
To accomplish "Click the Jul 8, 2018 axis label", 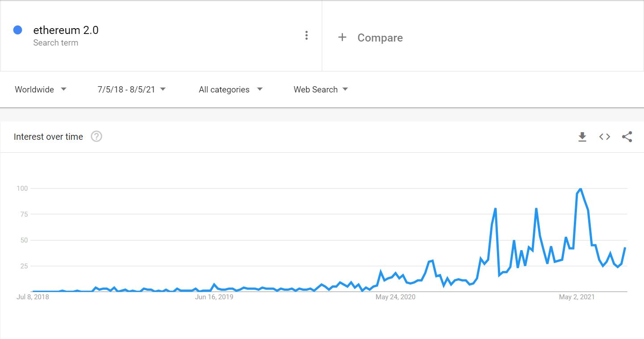I will click(x=33, y=297).
